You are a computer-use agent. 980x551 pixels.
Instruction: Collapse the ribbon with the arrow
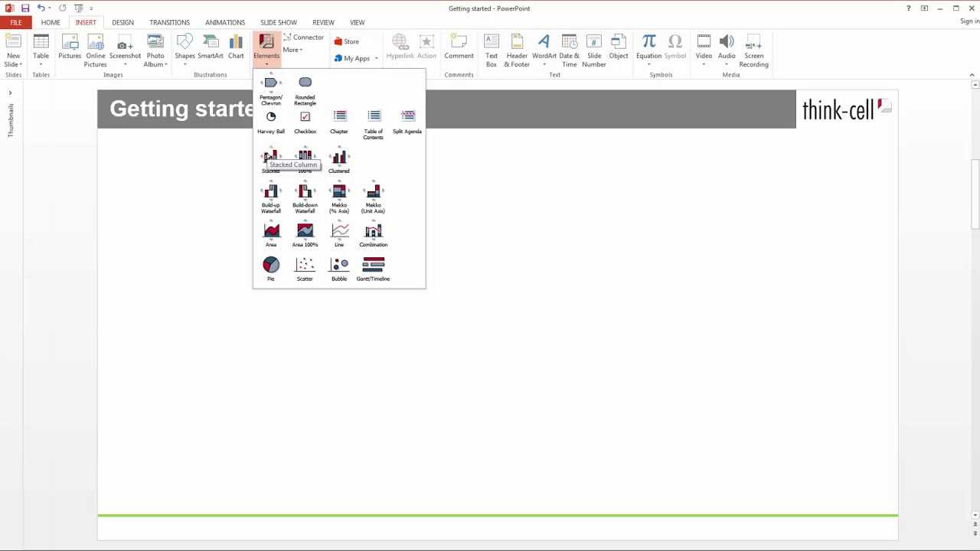(x=972, y=75)
